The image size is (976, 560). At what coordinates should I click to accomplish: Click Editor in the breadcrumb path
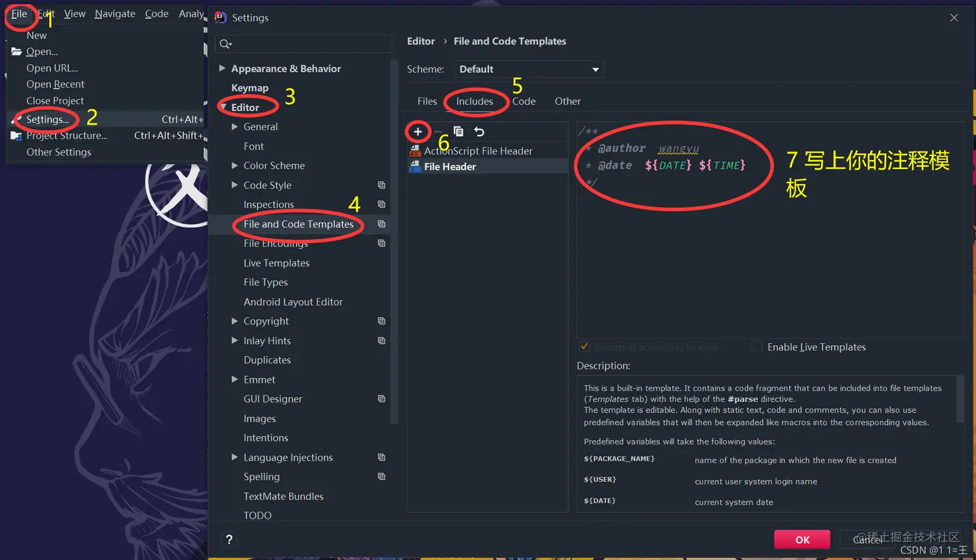[x=421, y=41]
